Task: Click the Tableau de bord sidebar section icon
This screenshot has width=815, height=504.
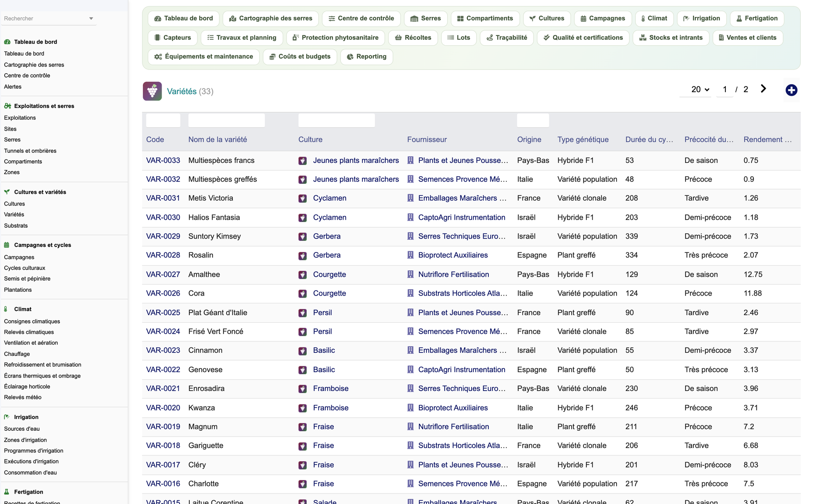Action: click(x=7, y=42)
